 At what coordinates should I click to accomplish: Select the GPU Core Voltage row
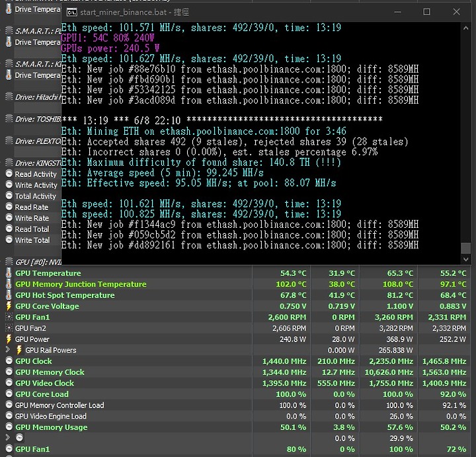(x=238, y=306)
